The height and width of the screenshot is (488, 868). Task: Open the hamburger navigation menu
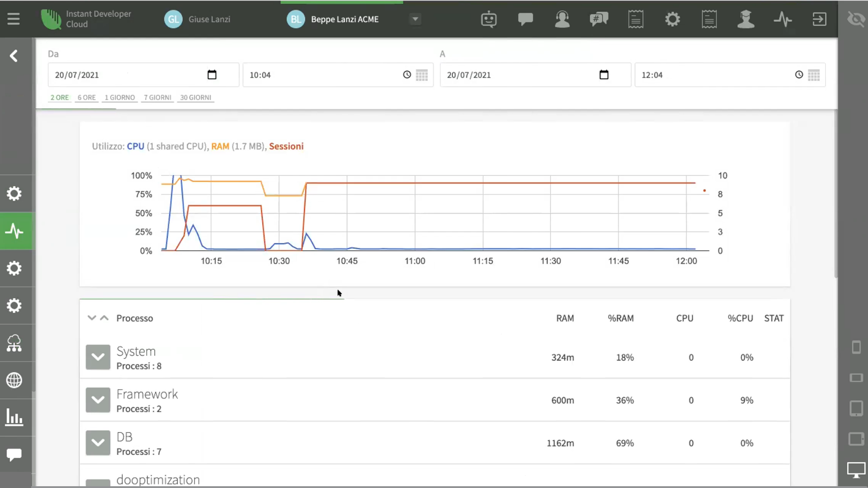click(13, 19)
